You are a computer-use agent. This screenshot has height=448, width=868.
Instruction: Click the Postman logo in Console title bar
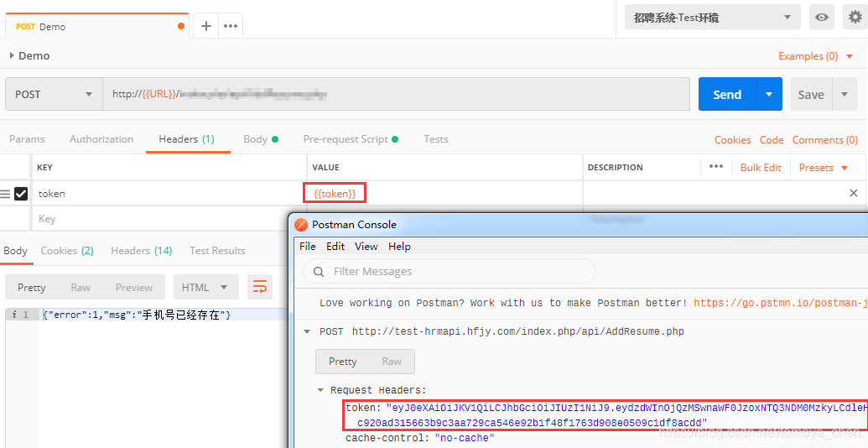300,224
